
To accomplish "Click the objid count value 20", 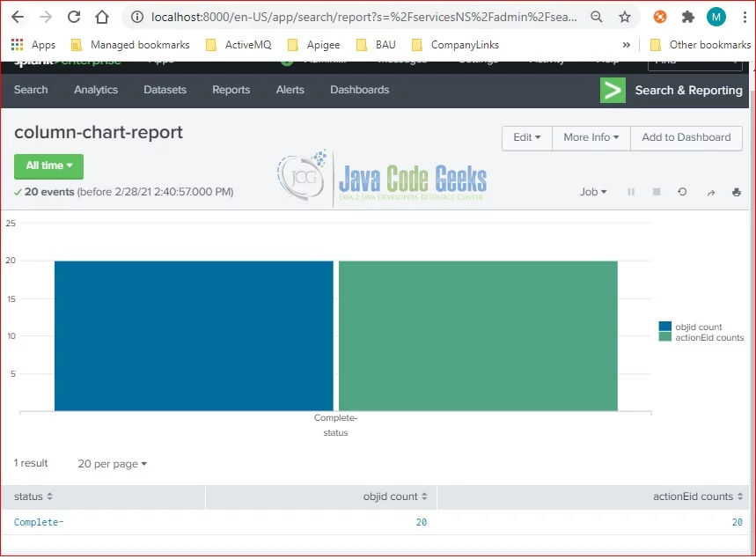I will [x=422, y=522].
